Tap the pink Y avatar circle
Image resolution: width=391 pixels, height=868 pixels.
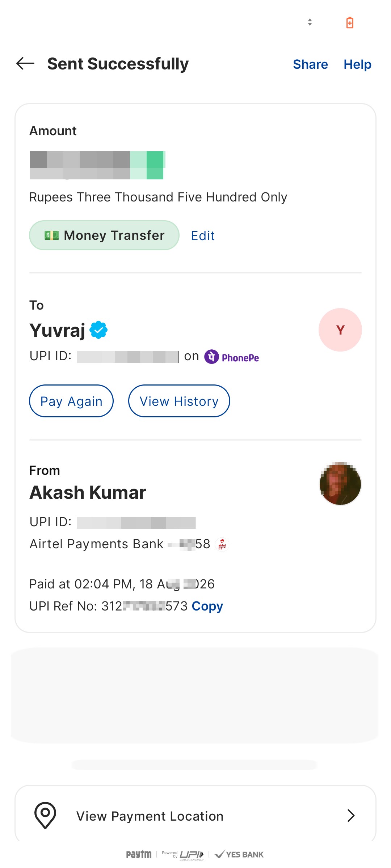tap(340, 330)
